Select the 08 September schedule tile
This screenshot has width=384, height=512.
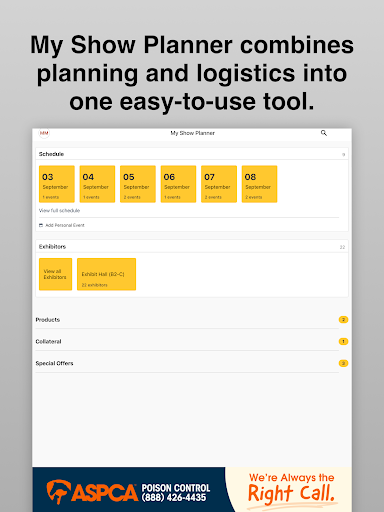tap(259, 184)
